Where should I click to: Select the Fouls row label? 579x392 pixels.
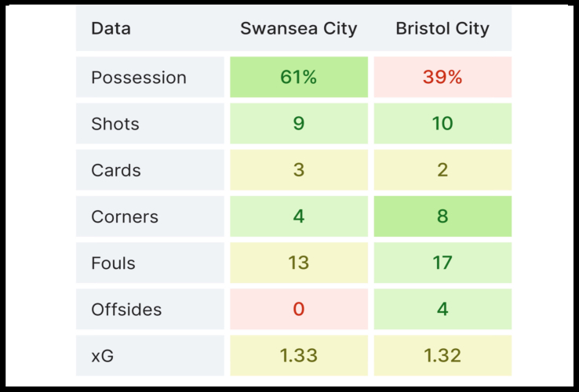click(113, 263)
